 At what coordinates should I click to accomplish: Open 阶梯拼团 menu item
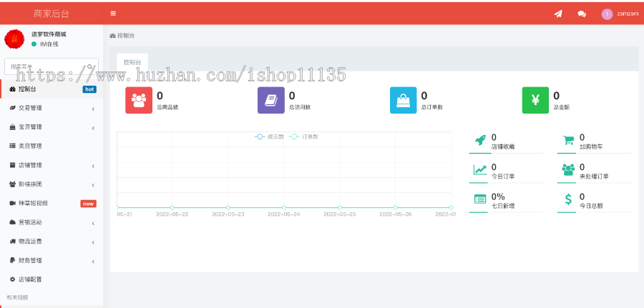52,184
